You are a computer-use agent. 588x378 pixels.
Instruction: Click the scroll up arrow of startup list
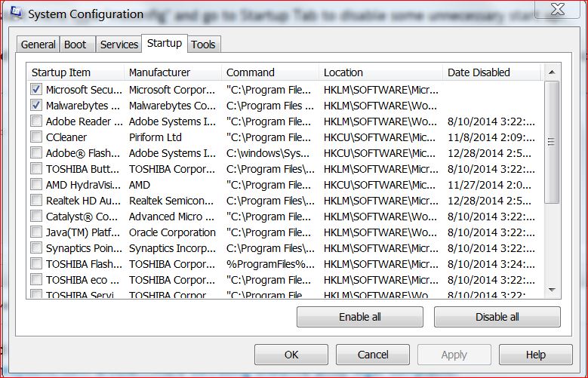(551, 72)
